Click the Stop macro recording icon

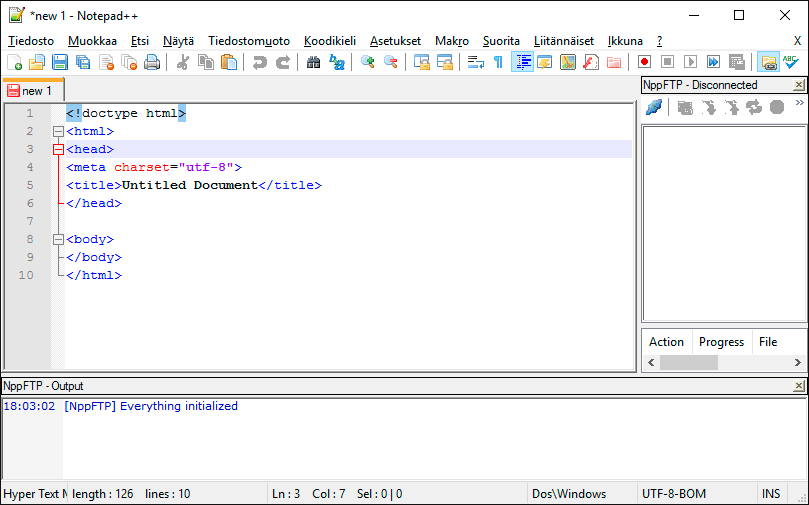[x=668, y=62]
